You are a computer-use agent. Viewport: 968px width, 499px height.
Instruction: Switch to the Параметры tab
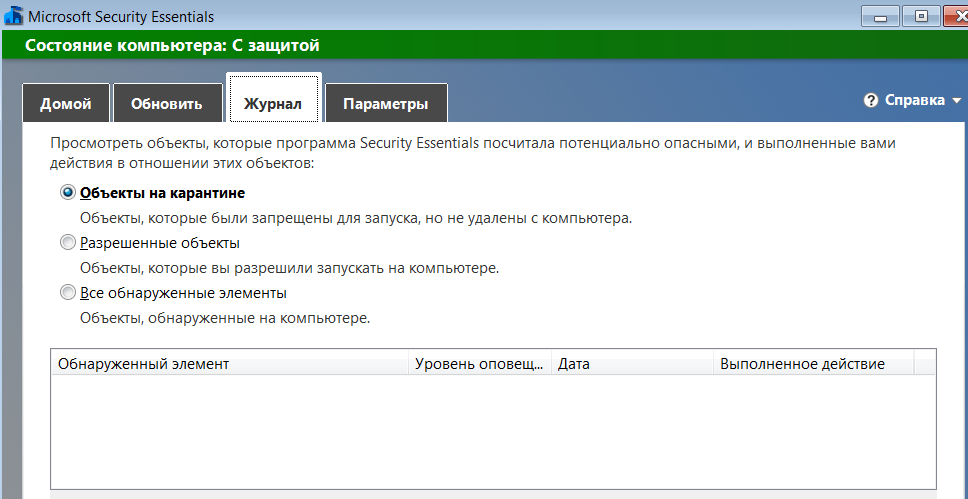tap(386, 103)
